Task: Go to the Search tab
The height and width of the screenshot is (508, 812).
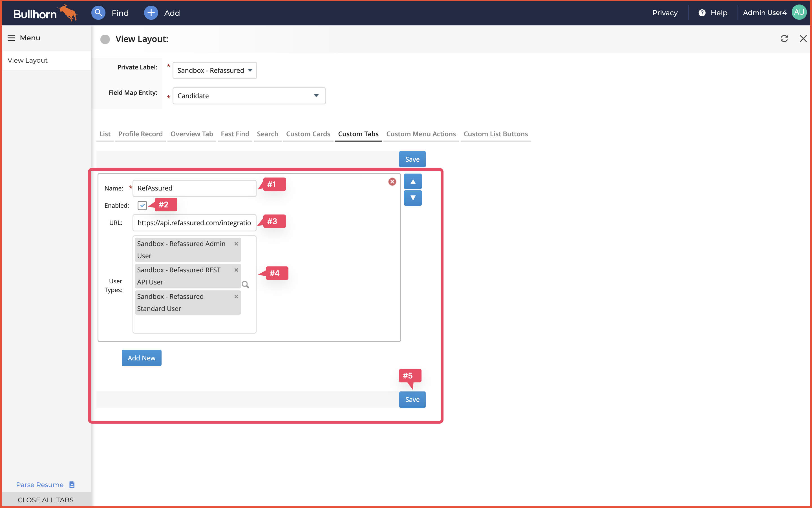Action: coord(267,134)
